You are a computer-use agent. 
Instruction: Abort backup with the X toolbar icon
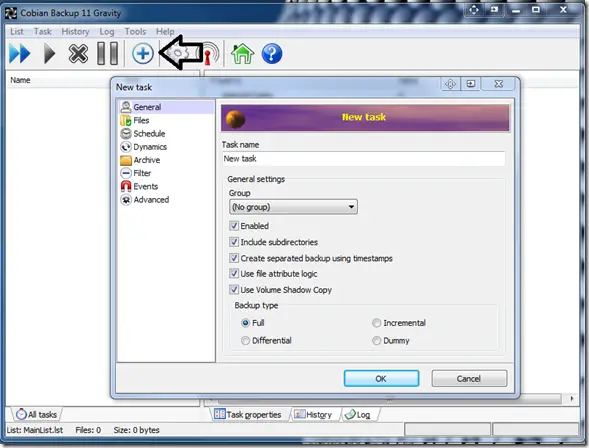tap(78, 54)
